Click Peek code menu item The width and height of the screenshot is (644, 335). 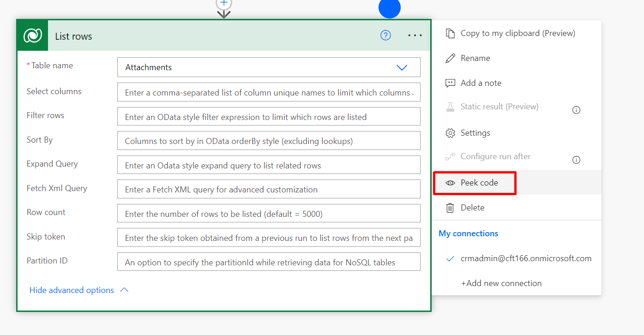click(x=479, y=183)
